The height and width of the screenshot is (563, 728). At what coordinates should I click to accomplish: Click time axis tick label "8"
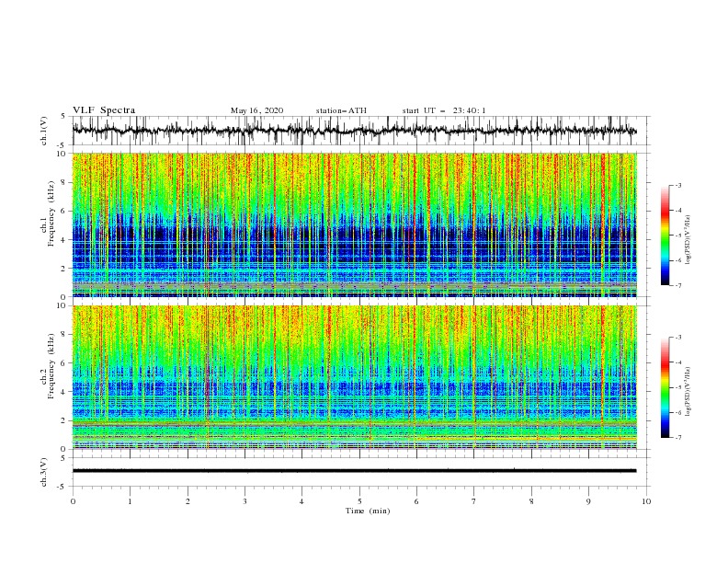coord(531,501)
